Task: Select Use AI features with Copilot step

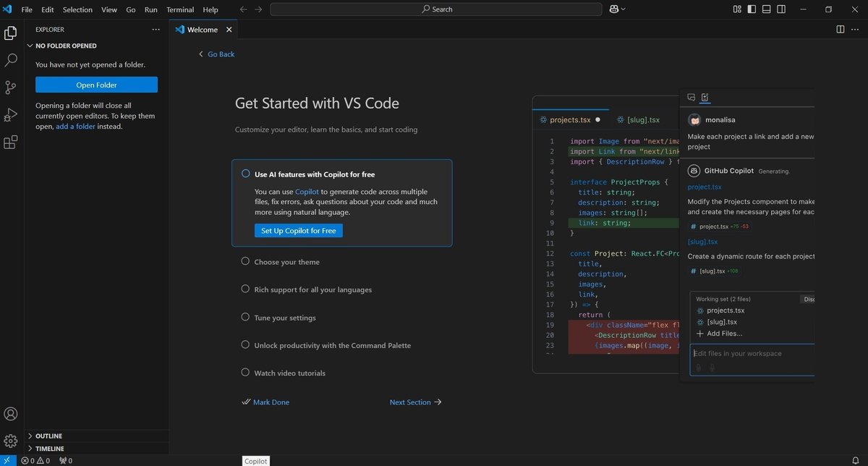Action: pos(342,203)
